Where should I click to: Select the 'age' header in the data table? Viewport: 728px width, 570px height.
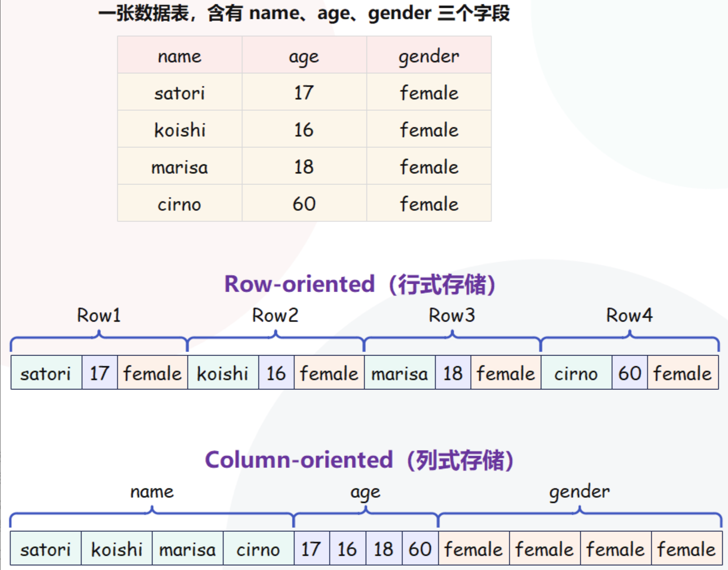pos(304,55)
